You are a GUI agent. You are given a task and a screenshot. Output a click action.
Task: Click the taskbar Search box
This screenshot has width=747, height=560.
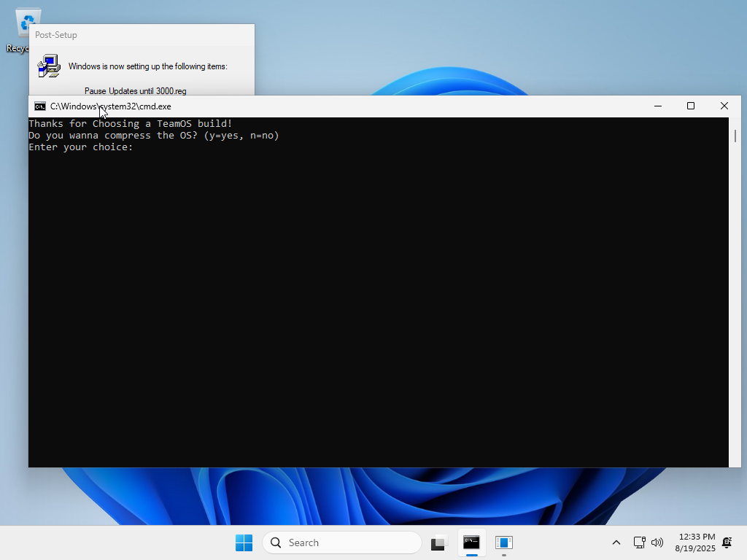pyautogui.click(x=342, y=542)
